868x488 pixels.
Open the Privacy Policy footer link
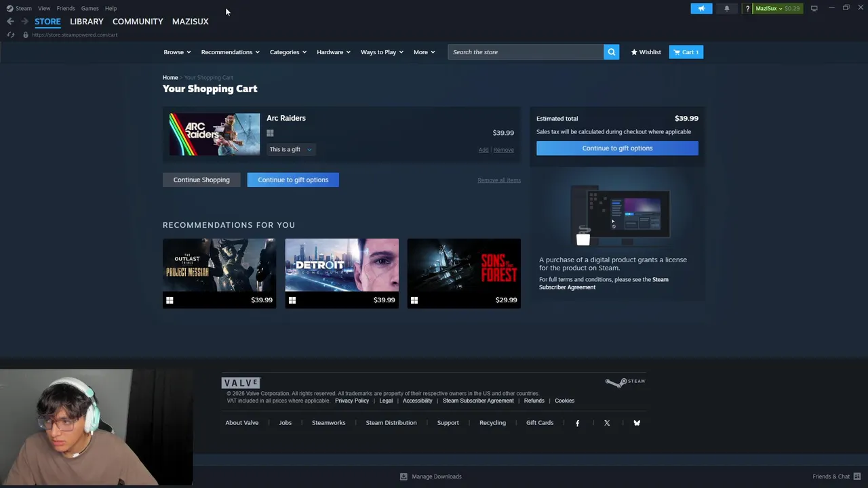[x=352, y=401]
